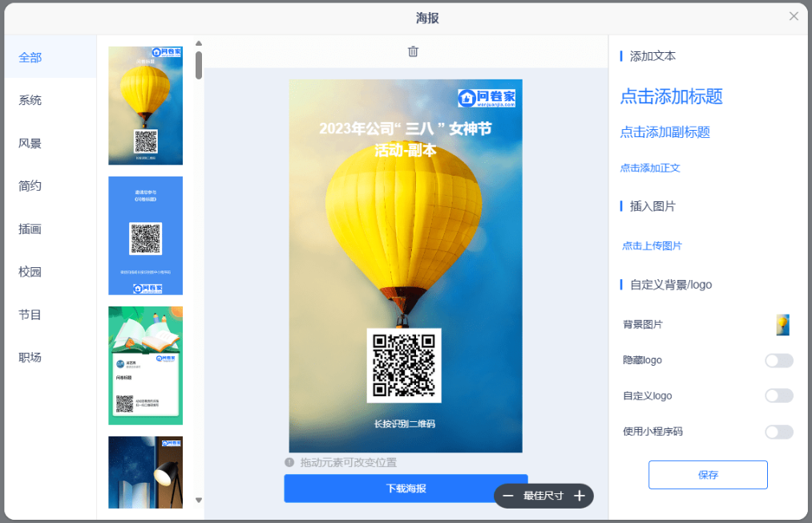Select the 职场 category tab
The image size is (812, 523).
(x=50, y=357)
